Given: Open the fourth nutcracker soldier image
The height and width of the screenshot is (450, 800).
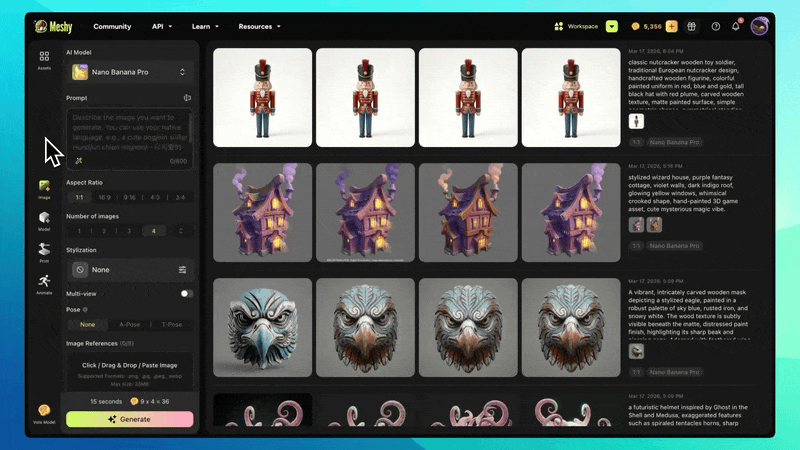Looking at the screenshot, I should tap(571, 97).
